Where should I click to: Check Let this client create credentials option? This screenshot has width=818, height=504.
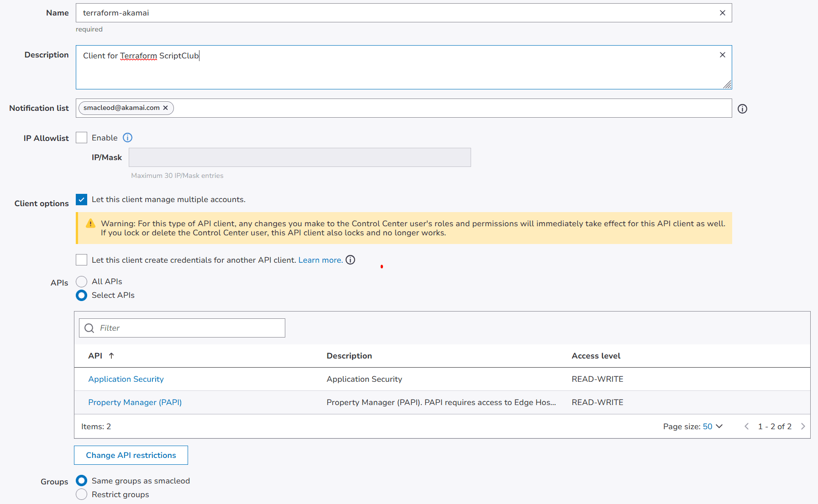coord(81,260)
